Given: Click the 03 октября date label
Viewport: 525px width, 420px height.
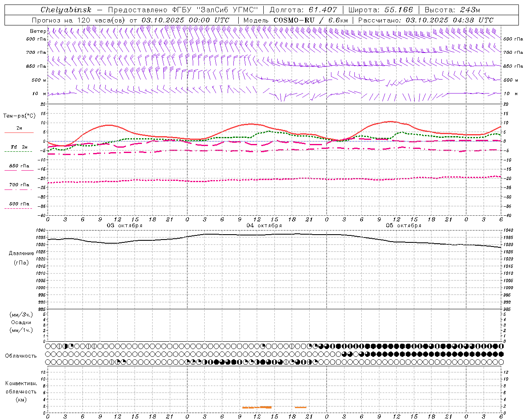Looking at the screenshot, I should [125, 226].
